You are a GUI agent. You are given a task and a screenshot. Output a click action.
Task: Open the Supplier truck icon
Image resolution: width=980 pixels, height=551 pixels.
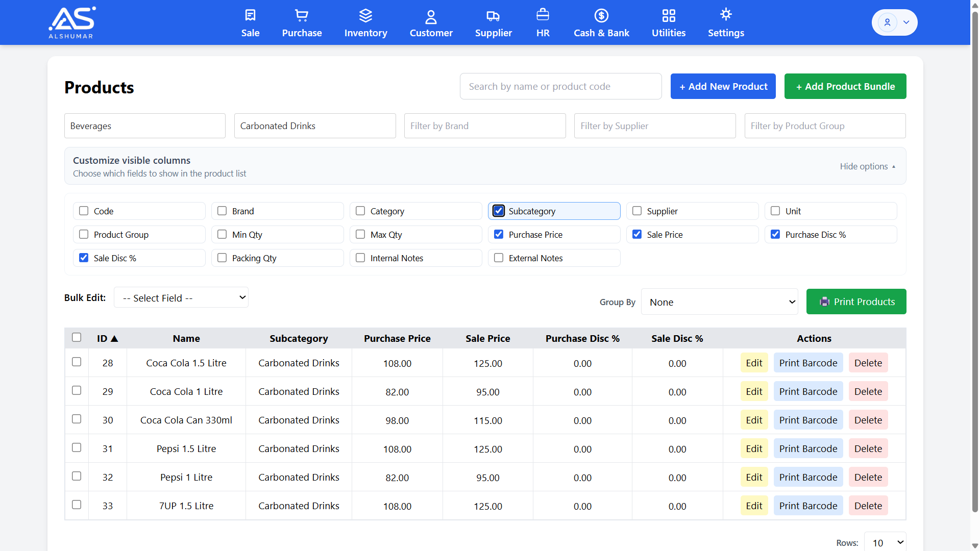coord(493,15)
